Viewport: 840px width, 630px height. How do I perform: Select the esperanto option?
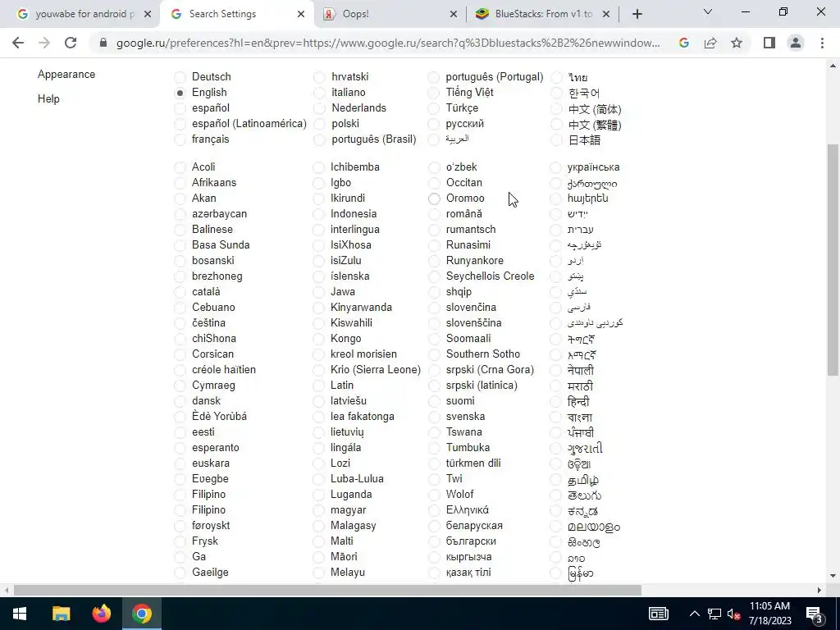(180, 449)
